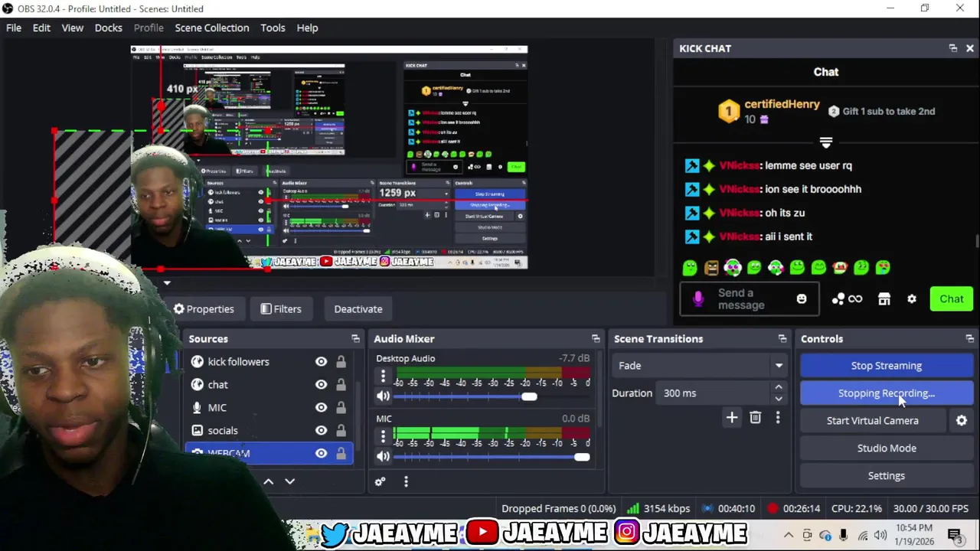Viewport: 980px width, 551px height.
Task: Click the Properties button
Action: 204,309
